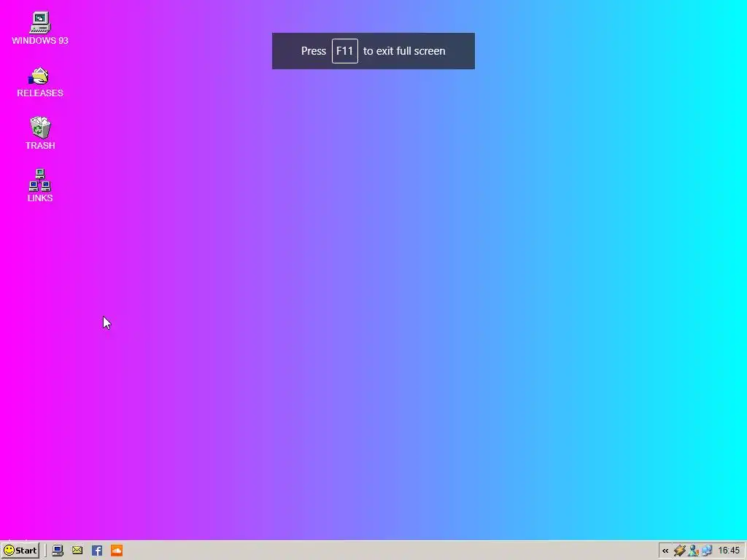
Task: Click the network computers tray icon
Action: (706, 551)
